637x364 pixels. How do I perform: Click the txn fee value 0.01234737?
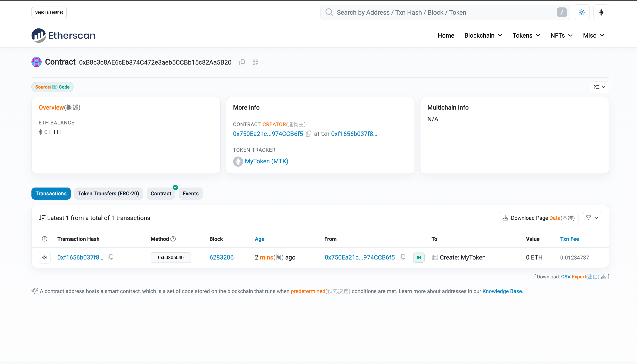click(575, 258)
